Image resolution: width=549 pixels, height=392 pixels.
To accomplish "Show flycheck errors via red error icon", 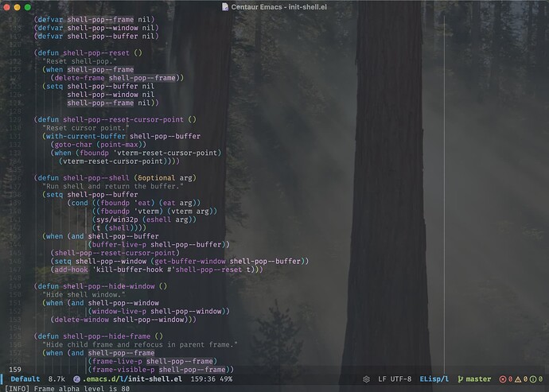I will point(503,379).
